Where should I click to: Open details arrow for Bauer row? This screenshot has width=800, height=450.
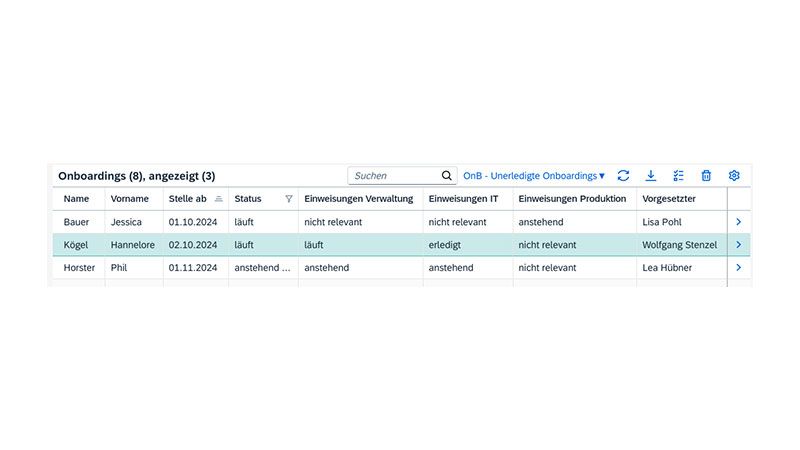[739, 222]
